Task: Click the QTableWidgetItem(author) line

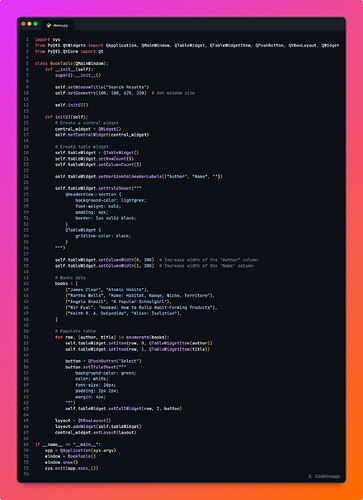Action: pyautogui.click(x=139, y=343)
